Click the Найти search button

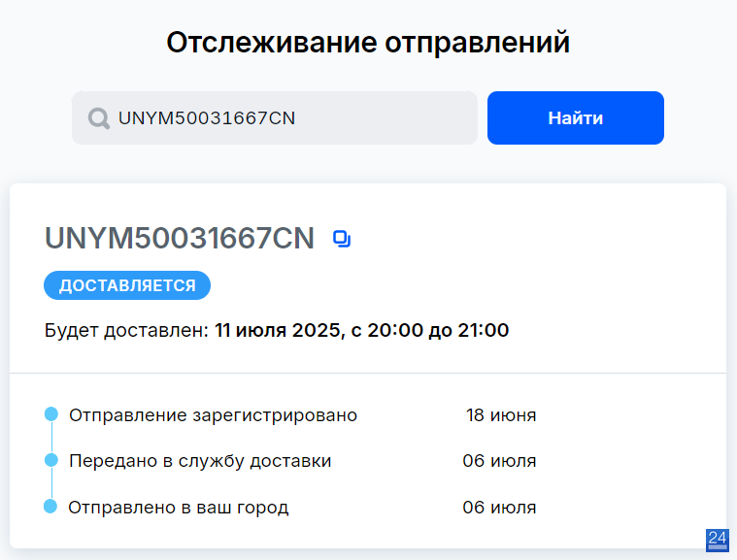click(x=575, y=117)
